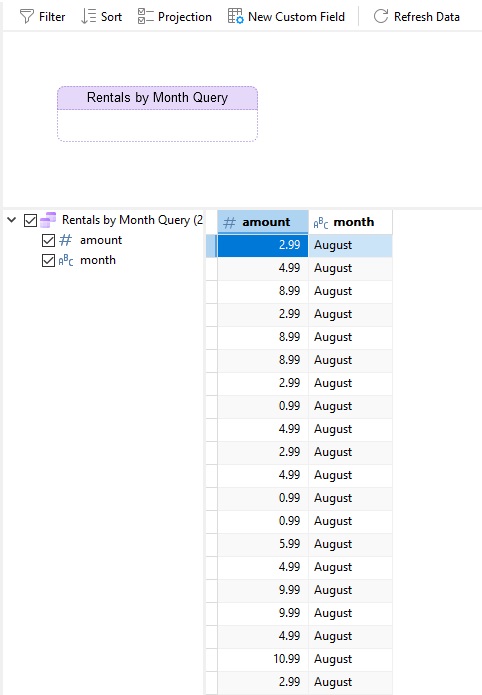The width and height of the screenshot is (482, 695).
Task: Click the amount column header
Action: [263, 222]
